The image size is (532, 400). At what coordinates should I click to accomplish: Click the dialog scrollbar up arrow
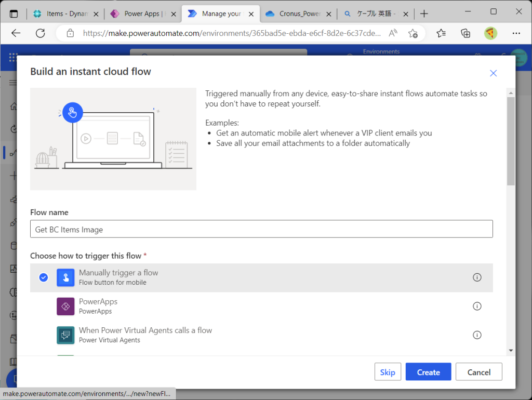point(511,92)
